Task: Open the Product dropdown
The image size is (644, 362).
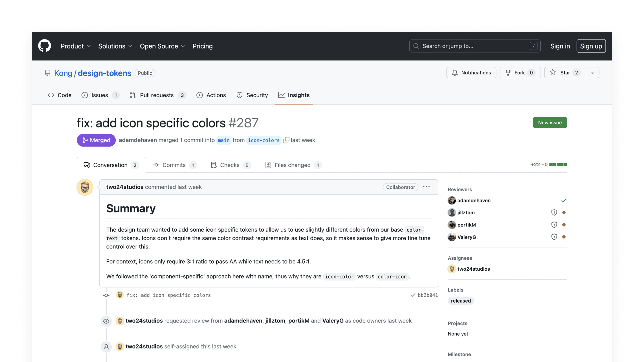Action: [75, 46]
